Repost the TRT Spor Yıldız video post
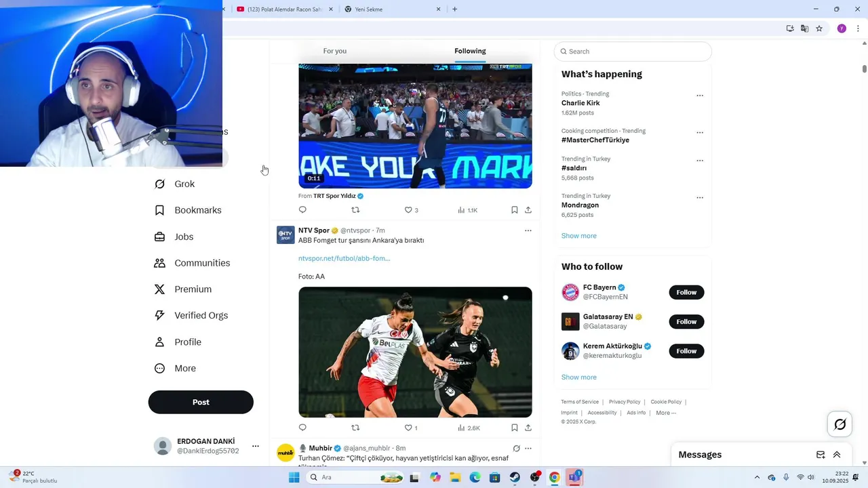This screenshot has width=868, height=488. coord(355,210)
